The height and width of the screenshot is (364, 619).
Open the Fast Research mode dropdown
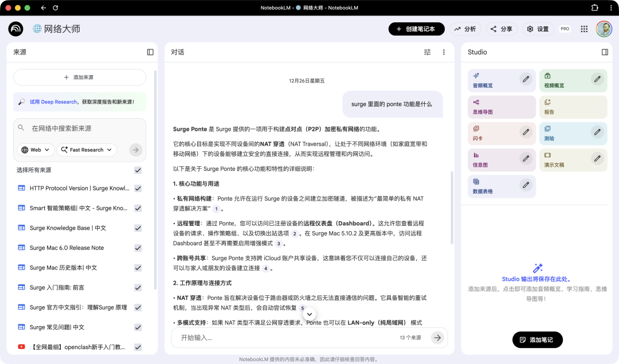tap(87, 150)
